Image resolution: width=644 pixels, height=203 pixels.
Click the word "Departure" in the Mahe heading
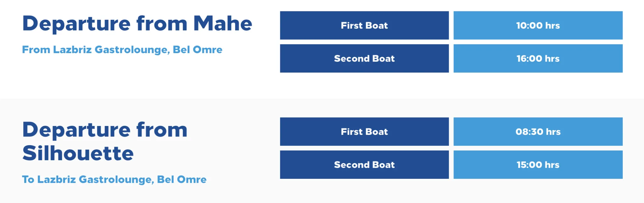[x=76, y=24]
